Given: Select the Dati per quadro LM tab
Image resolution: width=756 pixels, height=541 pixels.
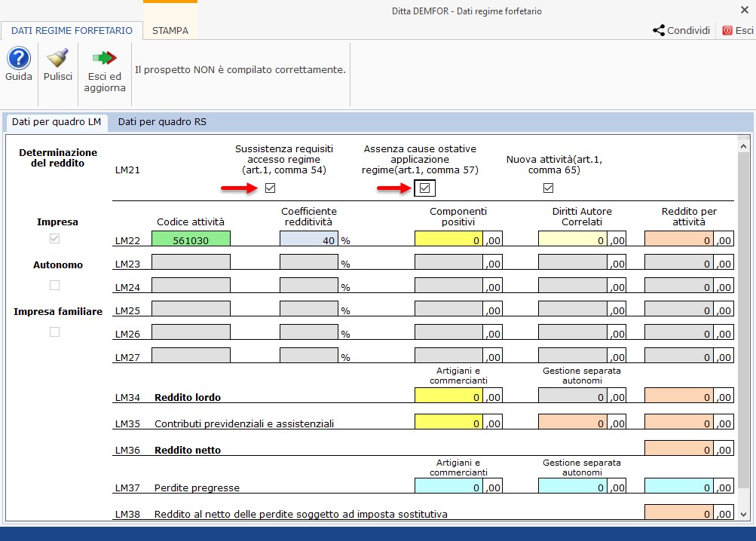Looking at the screenshot, I should [56, 120].
